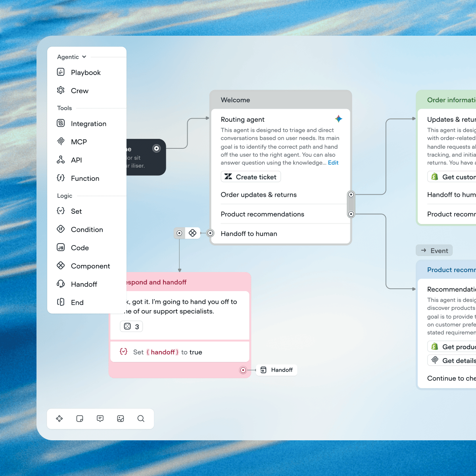This screenshot has width=476, height=476.
Task: Click the Component diamond icon in sidebar
Action: 61,266
